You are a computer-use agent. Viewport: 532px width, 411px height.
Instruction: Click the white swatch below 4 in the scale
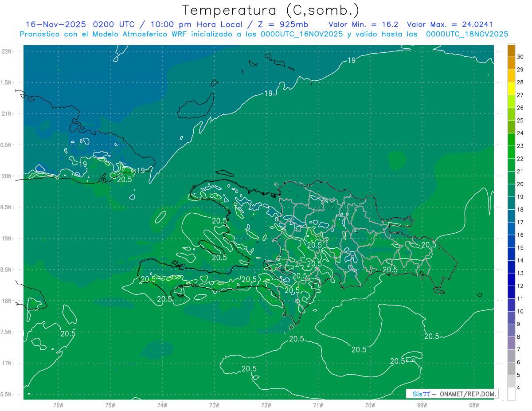coord(511,394)
